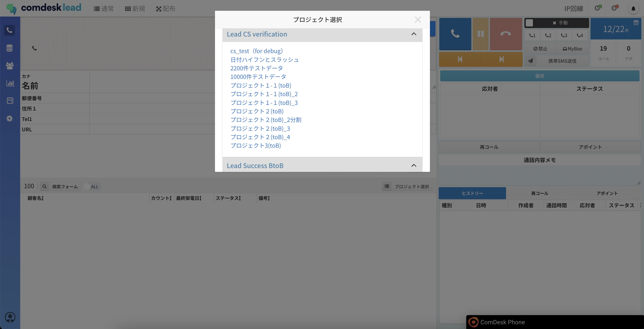This screenshot has height=329, width=644.
Task: Click the ComDesk Phone logo icon
Action: 473,322
